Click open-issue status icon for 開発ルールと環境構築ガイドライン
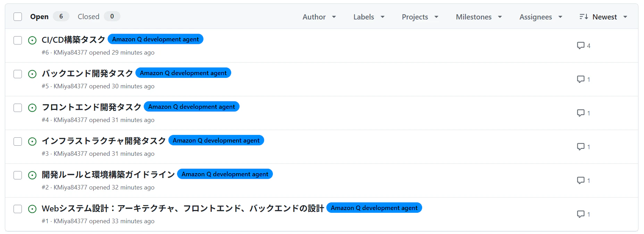The width and height of the screenshot is (644, 234). 32,175
